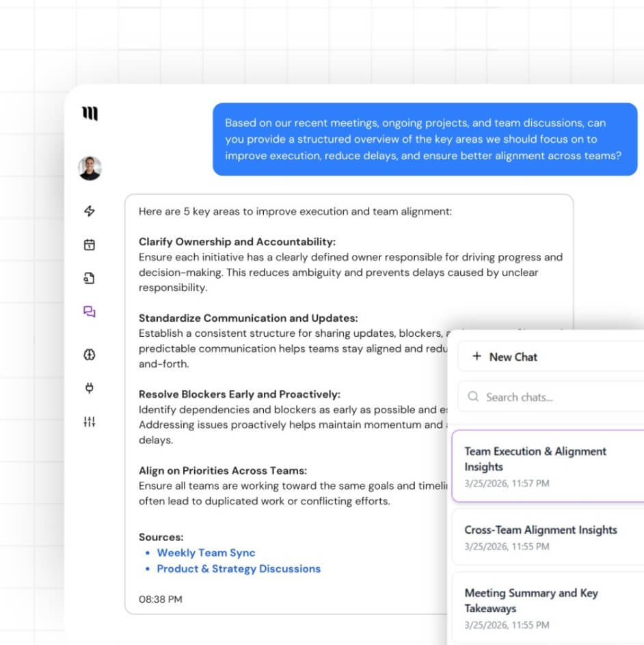Open Meeting Summary and Key Takeaways chat
644x645 pixels.
pos(548,608)
